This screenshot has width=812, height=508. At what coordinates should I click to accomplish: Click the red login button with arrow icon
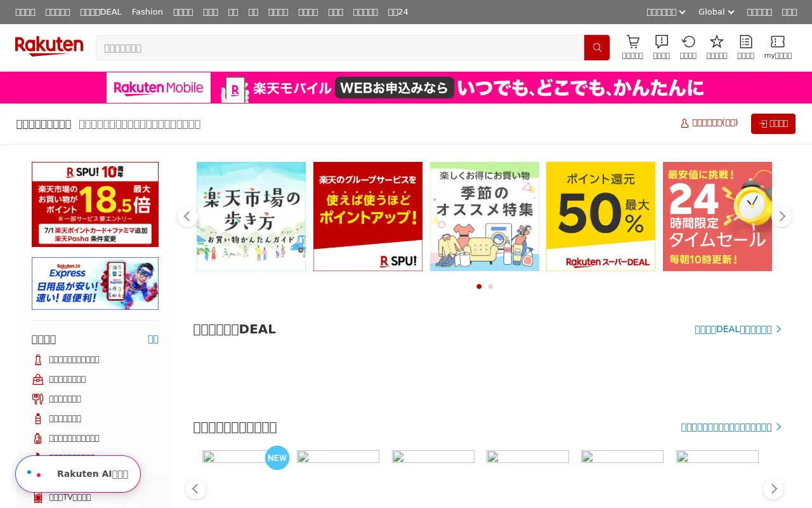[773, 124]
